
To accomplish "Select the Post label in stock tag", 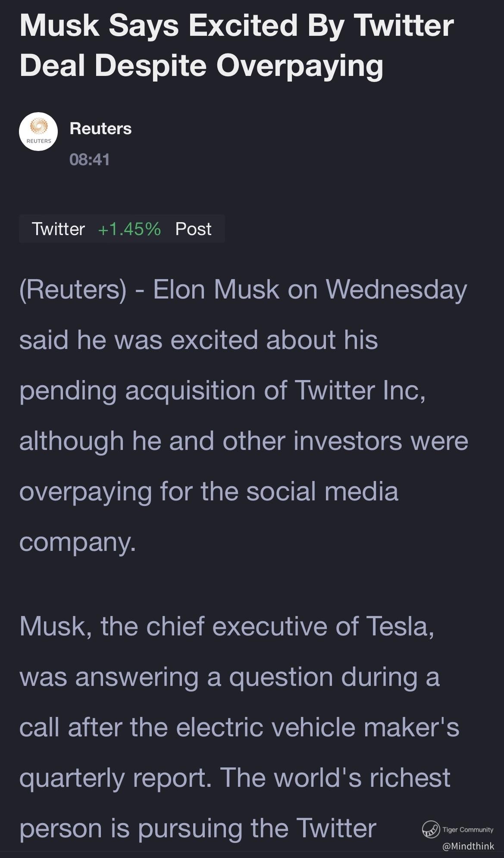I will 193,229.
